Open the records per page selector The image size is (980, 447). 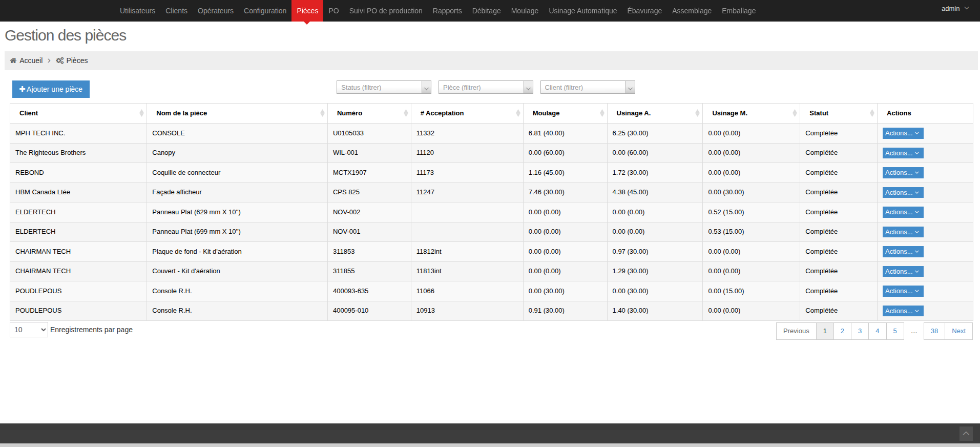(29, 330)
